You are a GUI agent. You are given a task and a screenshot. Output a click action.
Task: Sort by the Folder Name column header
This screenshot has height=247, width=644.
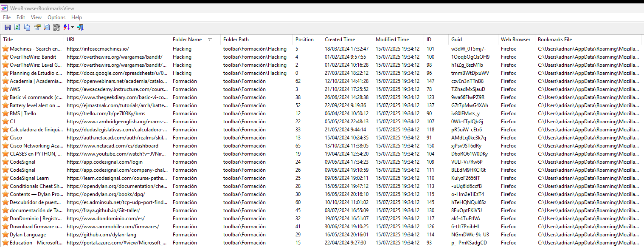(x=187, y=40)
